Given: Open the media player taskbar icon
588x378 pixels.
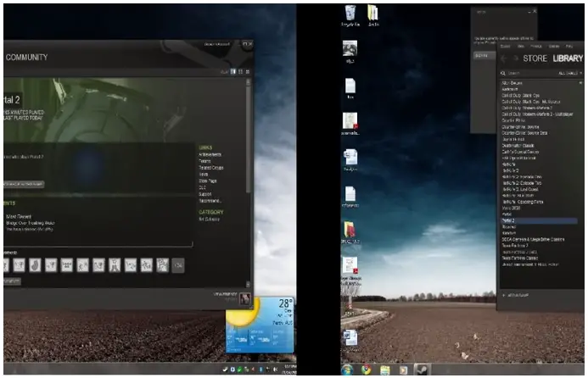Looking at the screenshot, I should 403,370.
